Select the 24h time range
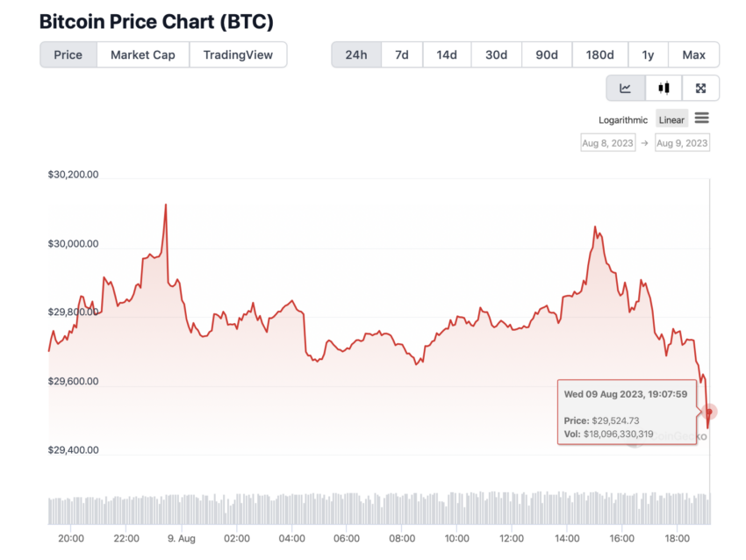This screenshot has height=560, width=746. click(x=355, y=54)
